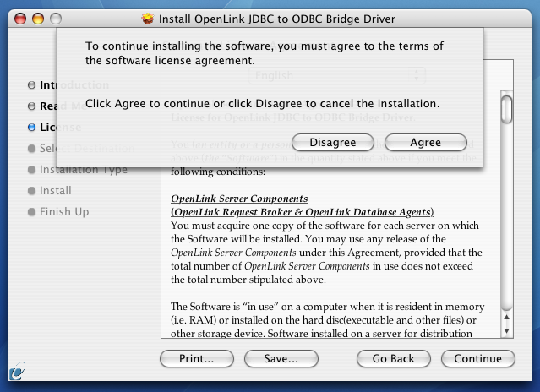Click the 'following conditions:' text
Screen dimensions: 540x392
[x=218, y=171]
